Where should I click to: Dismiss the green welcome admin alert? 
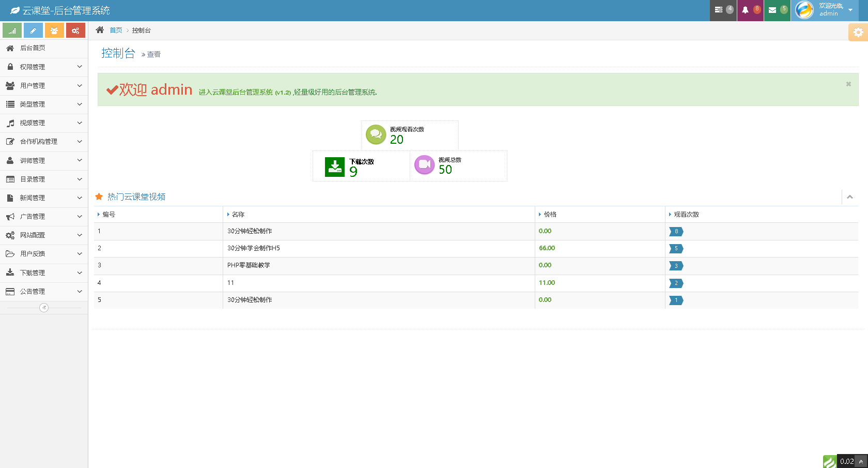(848, 84)
